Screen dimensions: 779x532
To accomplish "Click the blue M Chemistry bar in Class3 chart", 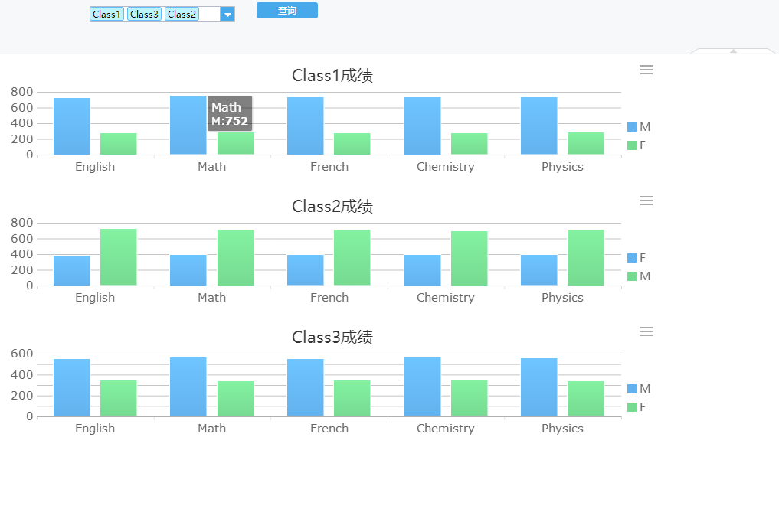I will (423, 387).
